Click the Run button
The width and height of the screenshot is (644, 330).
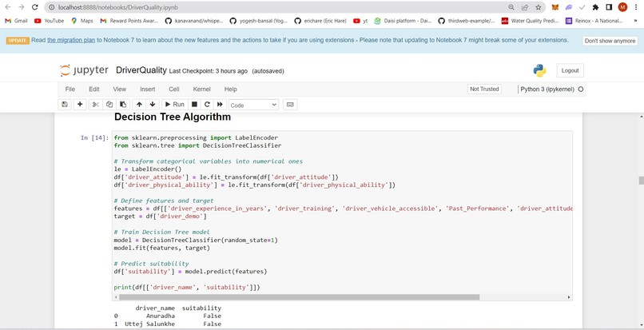[175, 105]
